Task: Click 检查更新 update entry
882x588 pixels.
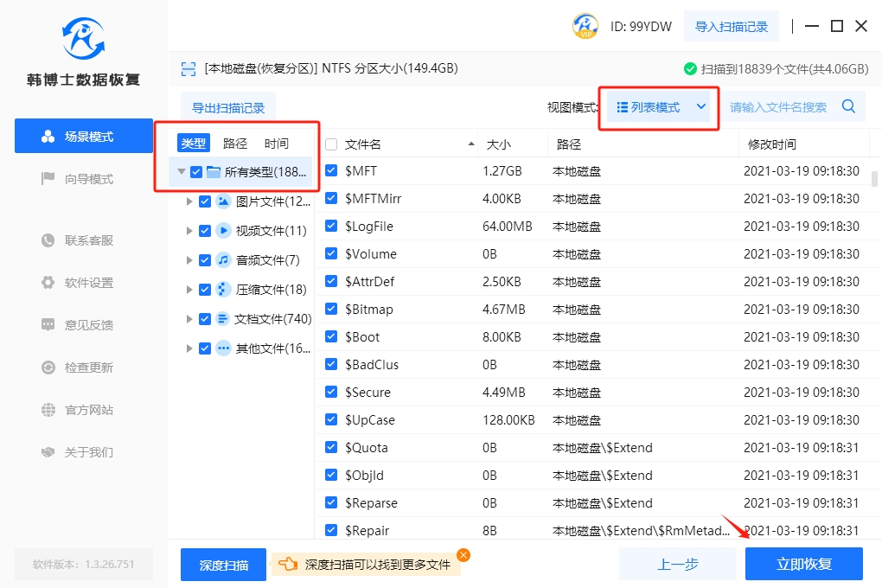Action: point(88,367)
